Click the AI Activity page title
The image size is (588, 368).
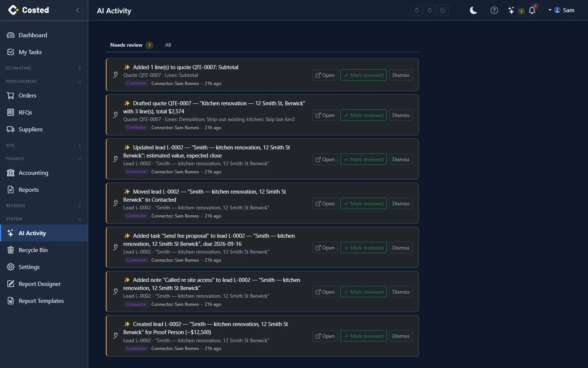click(114, 11)
